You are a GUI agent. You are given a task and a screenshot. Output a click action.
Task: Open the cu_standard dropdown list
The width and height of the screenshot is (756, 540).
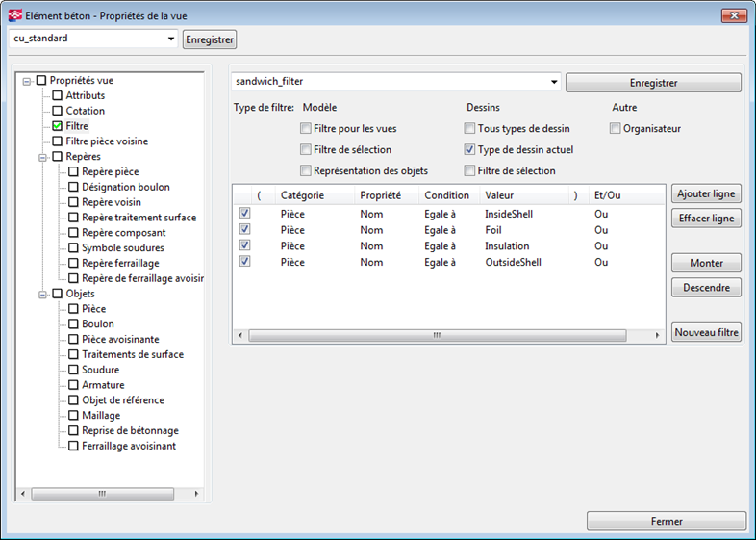point(171,39)
